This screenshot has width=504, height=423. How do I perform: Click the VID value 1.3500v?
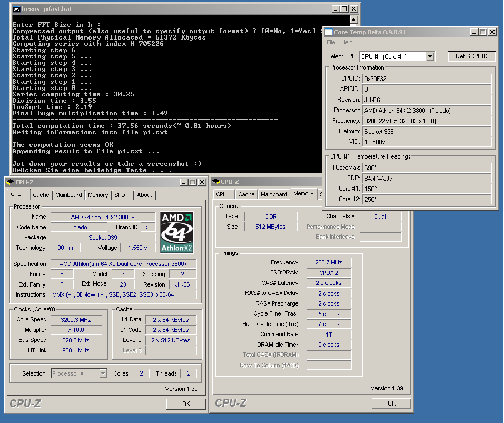point(427,142)
